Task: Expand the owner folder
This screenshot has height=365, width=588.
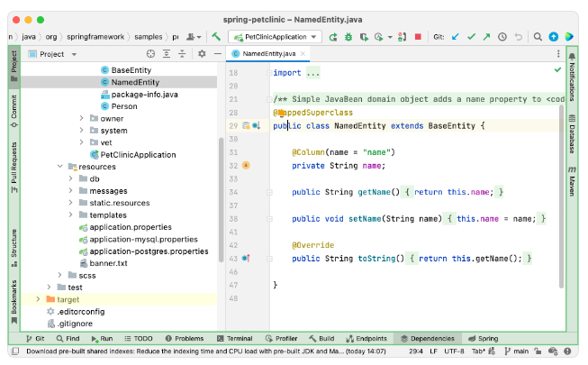Action: click(x=81, y=118)
